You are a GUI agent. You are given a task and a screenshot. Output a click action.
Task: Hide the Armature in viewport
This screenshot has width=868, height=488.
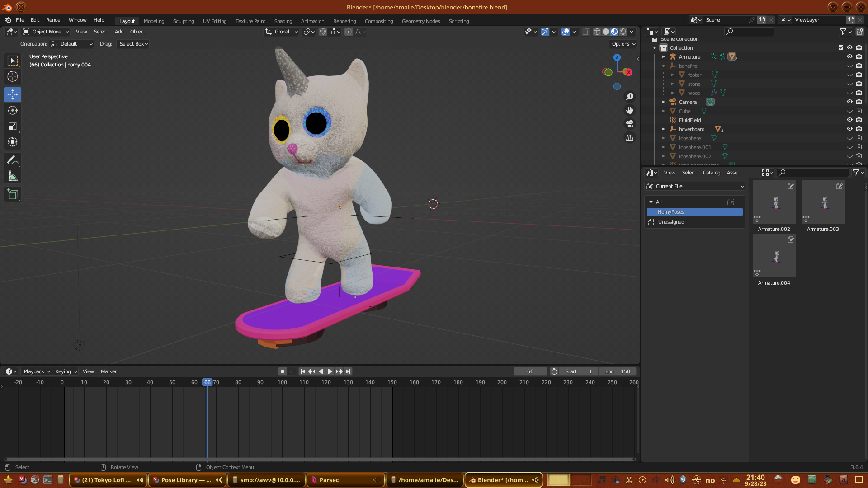coord(849,57)
